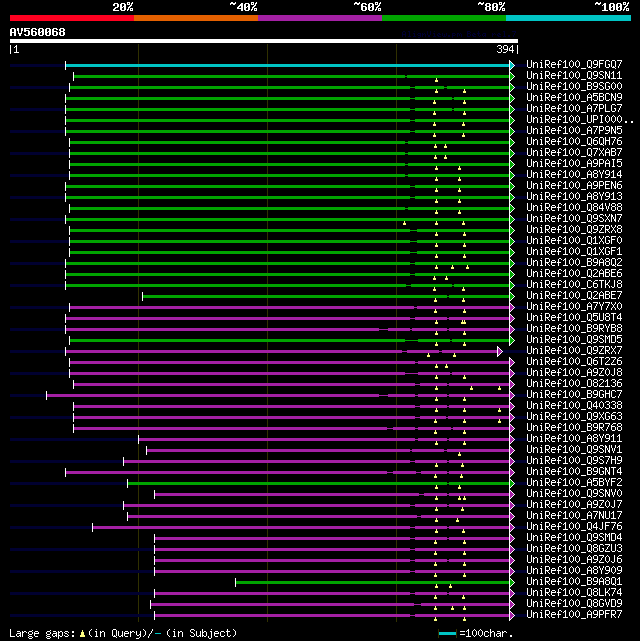Screen dimensions: 640x641
Task: Click the purple alignment bar for A7Y7X0
Action: (289, 307)
